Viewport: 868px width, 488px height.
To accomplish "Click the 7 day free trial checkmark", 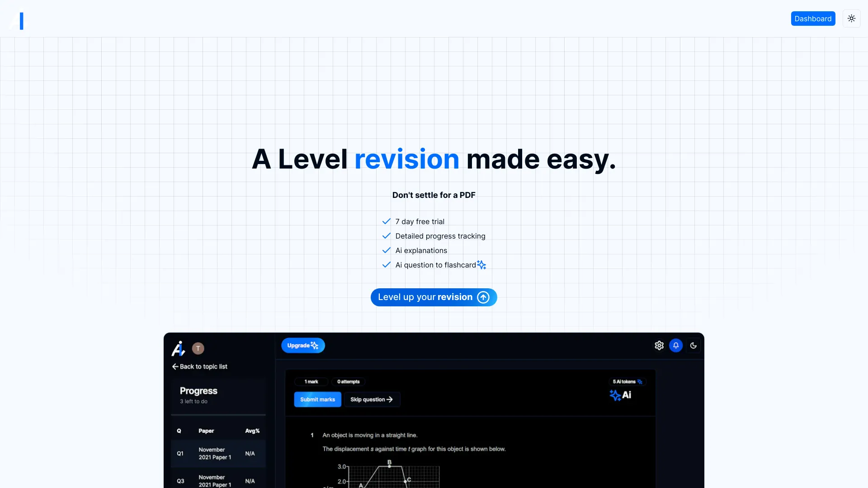I will [387, 221].
